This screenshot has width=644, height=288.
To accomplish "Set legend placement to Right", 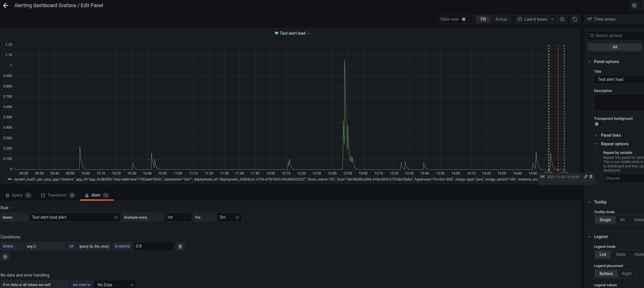I will coord(627,274).
